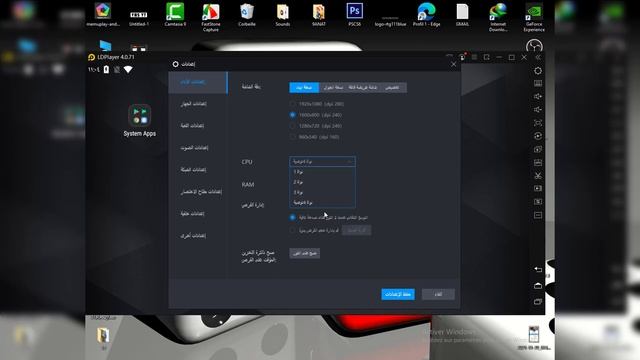Click the Android back arrow in LDPlayer toolbar
Viewport: 640px width, 360px height.
point(538,270)
